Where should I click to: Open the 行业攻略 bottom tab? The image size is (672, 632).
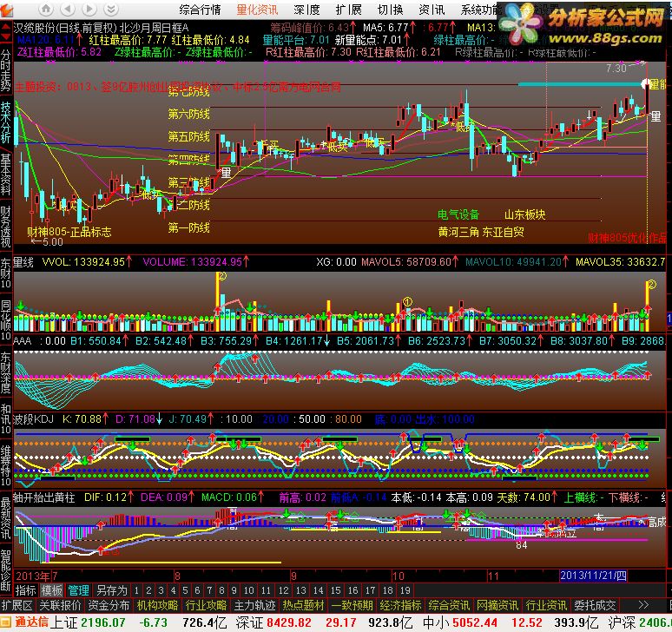click(x=206, y=605)
